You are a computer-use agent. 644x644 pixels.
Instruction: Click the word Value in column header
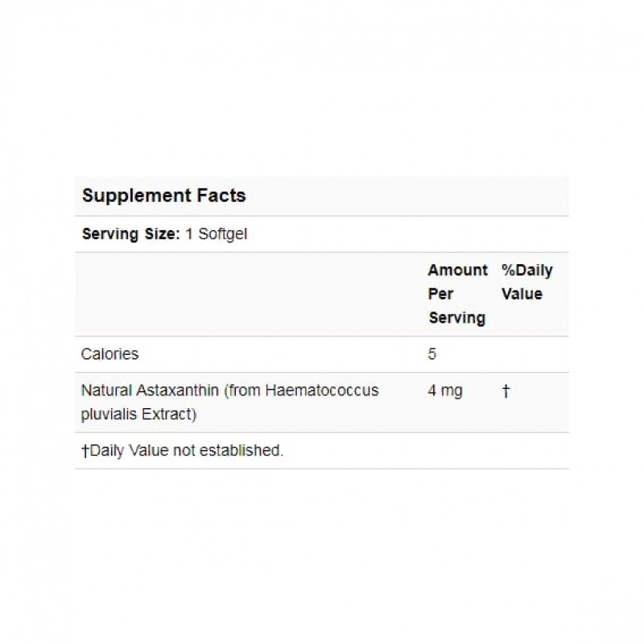[x=522, y=294]
